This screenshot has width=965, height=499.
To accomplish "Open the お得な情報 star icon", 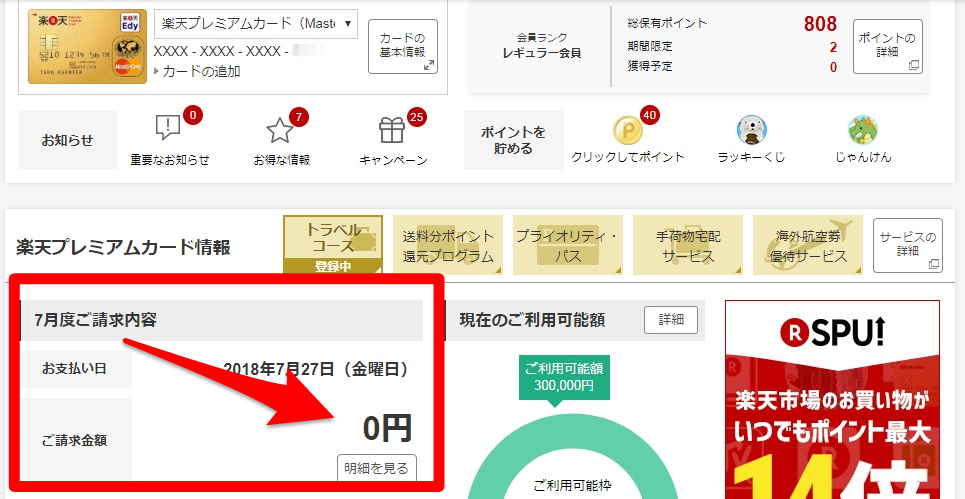I will pyautogui.click(x=279, y=130).
